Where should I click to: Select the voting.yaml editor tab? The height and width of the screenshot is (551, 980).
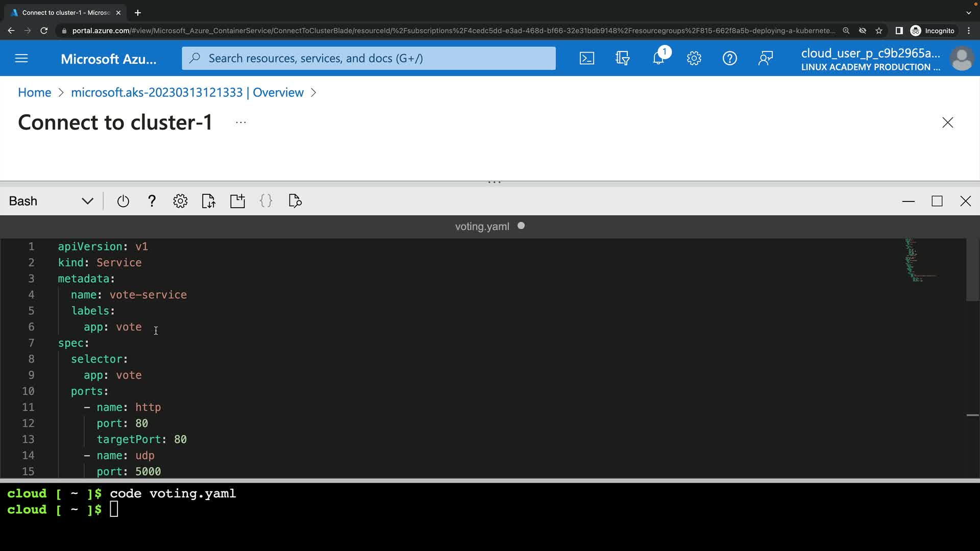point(482,227)
